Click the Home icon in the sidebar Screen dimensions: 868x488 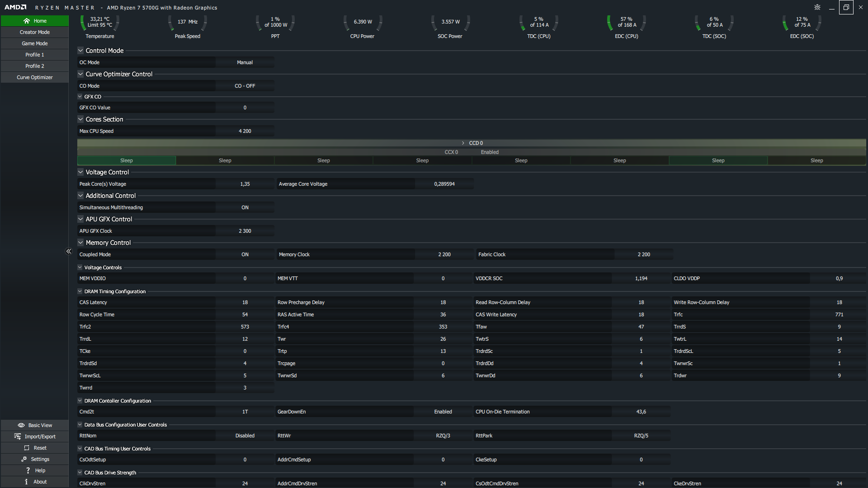pos(27,21)
